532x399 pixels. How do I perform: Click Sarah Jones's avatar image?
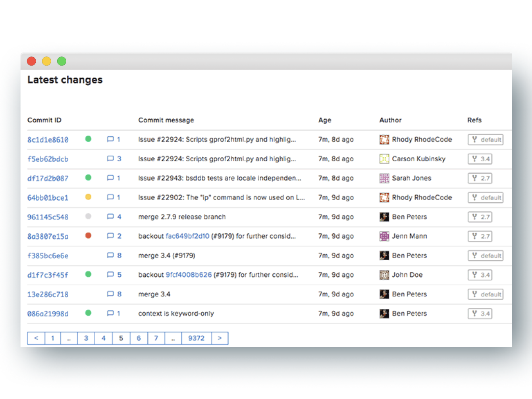click(x=384, y=178)
